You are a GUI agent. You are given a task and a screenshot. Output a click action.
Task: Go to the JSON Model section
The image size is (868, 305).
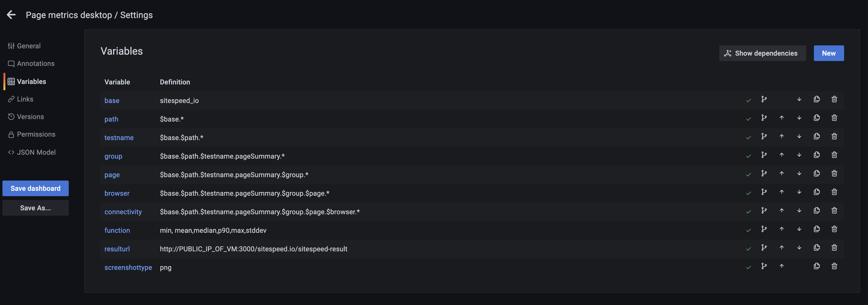(x=36, y=152)
